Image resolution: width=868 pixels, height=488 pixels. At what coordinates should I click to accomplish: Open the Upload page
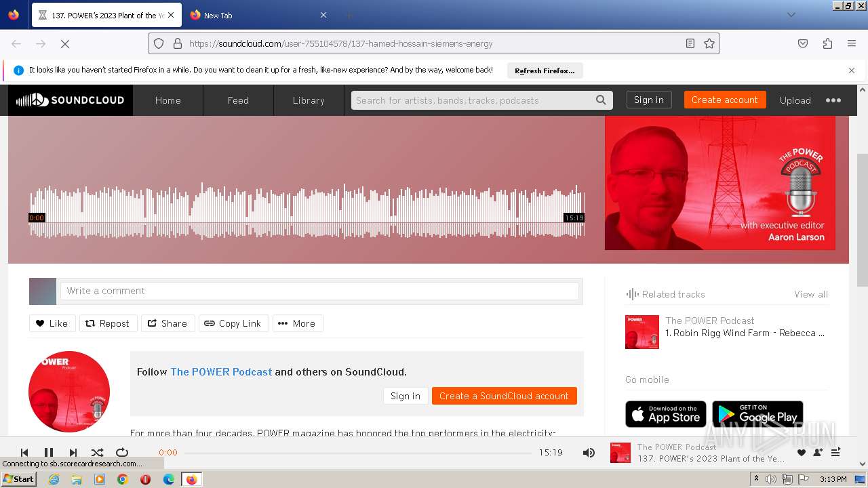point(795,100)
